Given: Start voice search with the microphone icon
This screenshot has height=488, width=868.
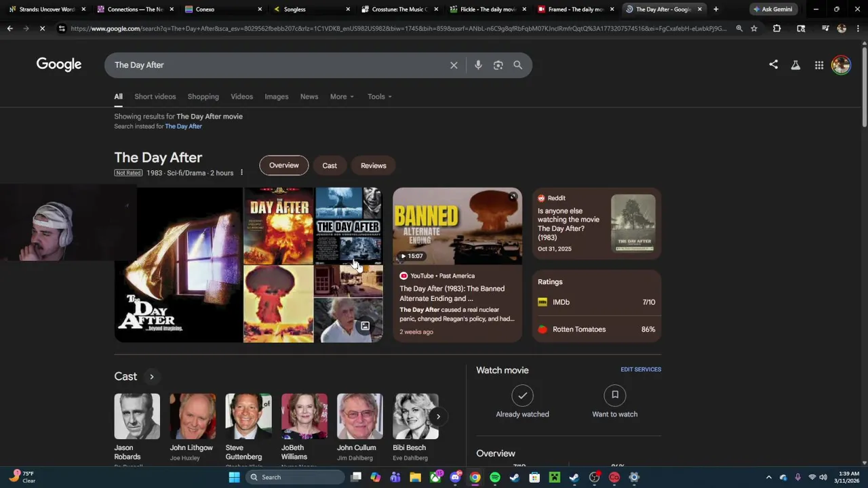Looking at the screenshot, I should (478, 65).
